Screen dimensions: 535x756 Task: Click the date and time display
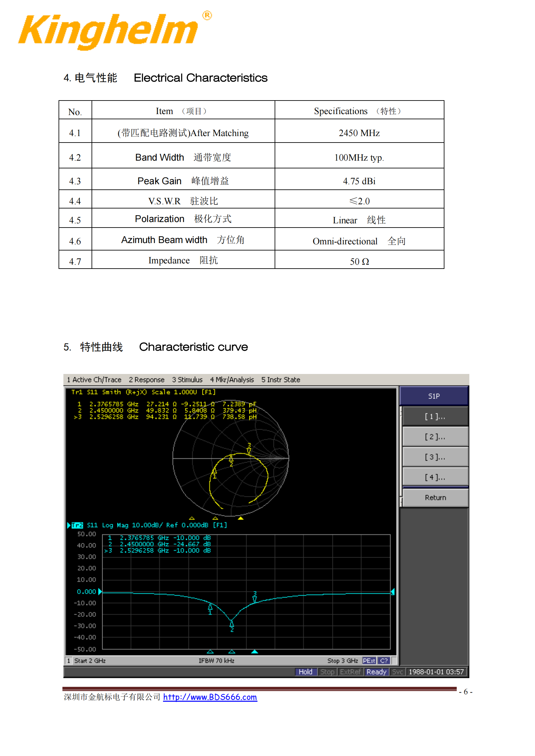436,672
